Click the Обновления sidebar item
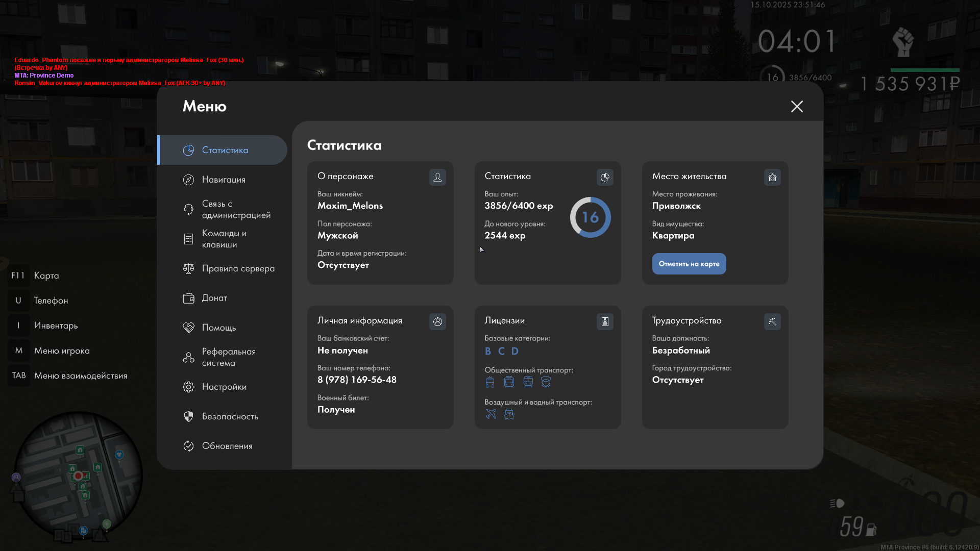This screenshot has width=980, height=551. coord(227,446)
